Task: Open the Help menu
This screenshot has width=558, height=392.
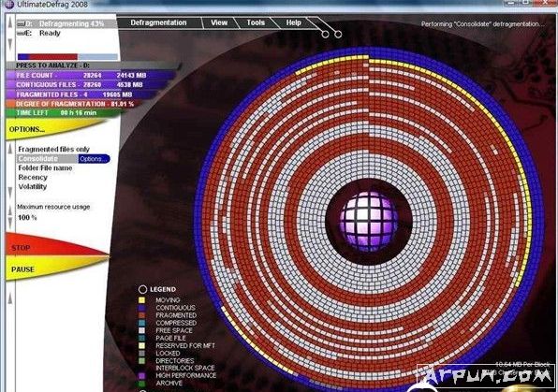Action: pyautogui.click(x=293, y=22)
